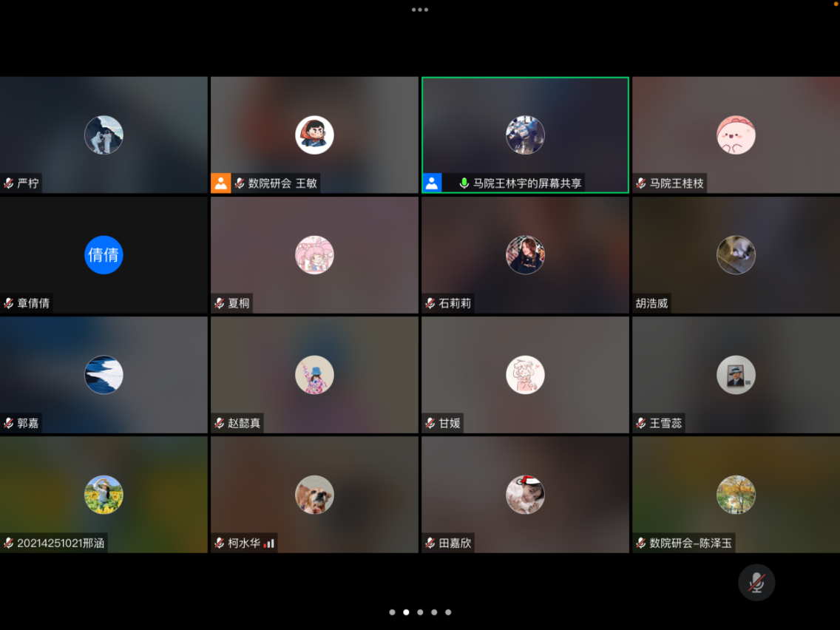
Task: Click the orange host icon beside 数院研会 王敏
Action: click(221, 183)
